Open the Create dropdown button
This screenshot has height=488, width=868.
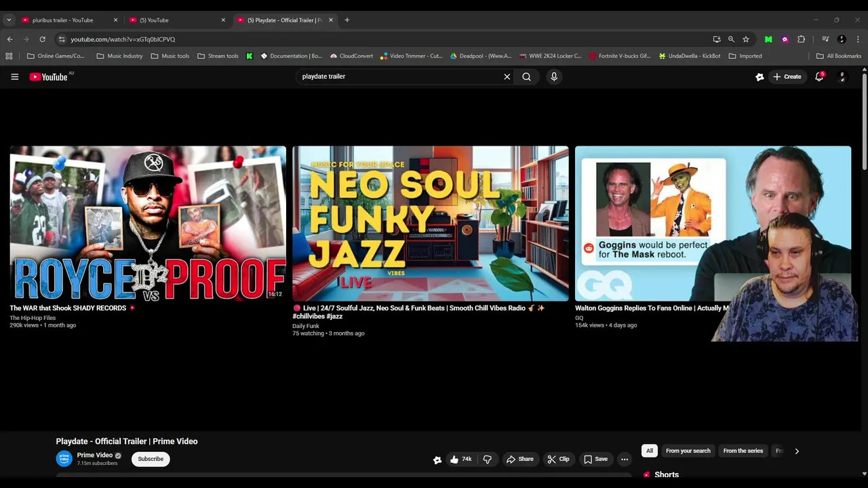click(787, 77)
